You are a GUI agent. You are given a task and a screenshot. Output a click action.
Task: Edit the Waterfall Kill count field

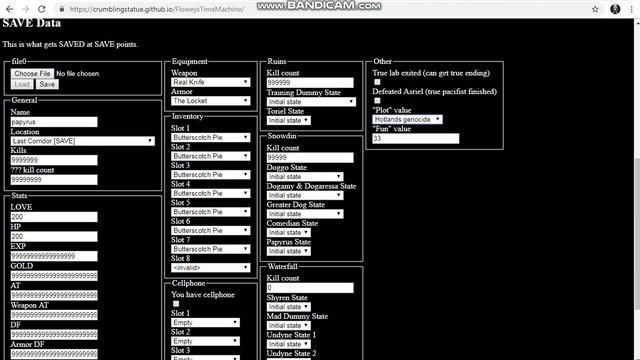(x=310, y=288)
